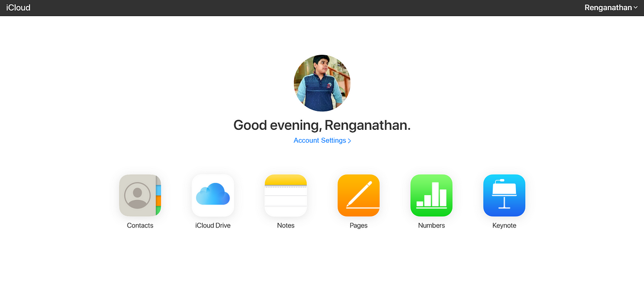The height and width of the screenshot is (291, 644).
Task: Click the Account Settings link
Action: click(x=322, y=140)
